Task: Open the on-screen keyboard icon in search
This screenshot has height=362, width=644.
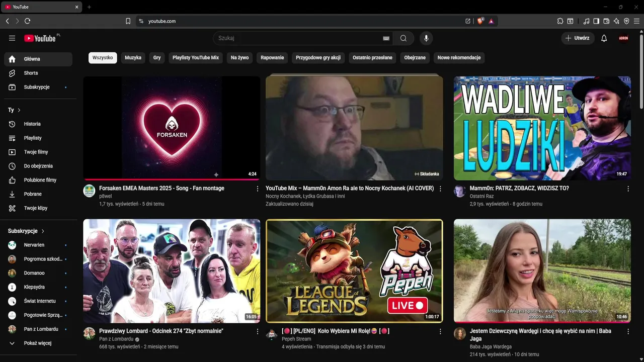Action: (386, 38)
